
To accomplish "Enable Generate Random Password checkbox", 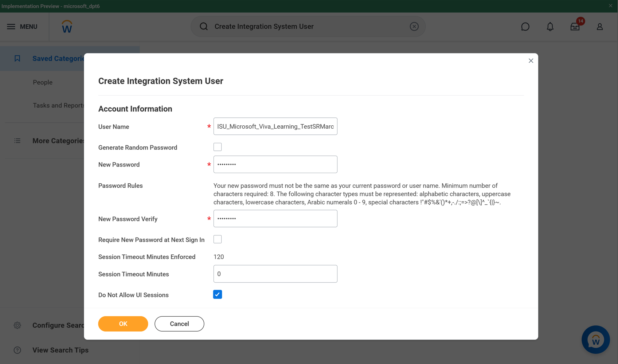I will pyautogui.click(x=218, y=147).
